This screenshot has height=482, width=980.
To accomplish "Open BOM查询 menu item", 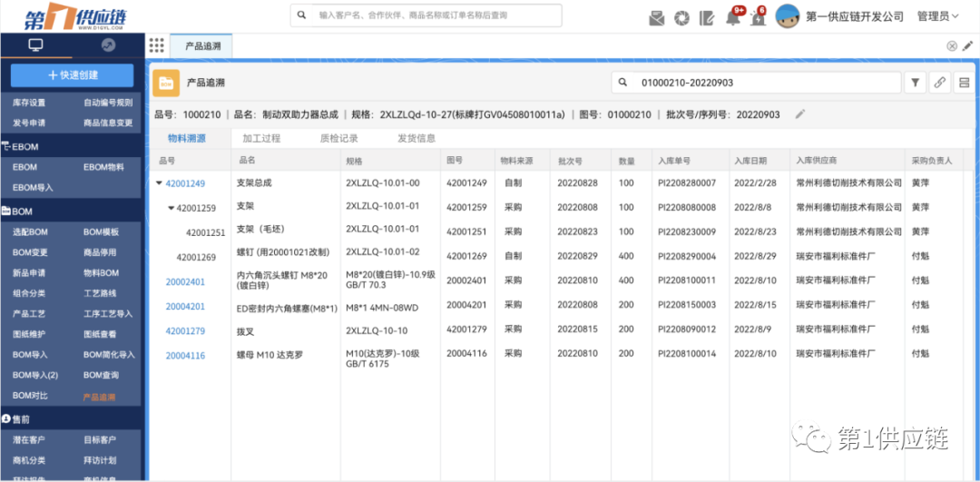I will click(101, 375).
